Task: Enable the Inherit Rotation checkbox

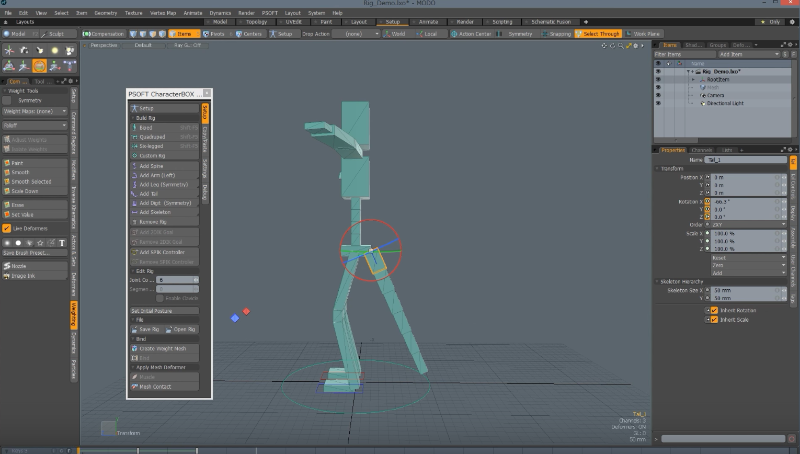Action: pyautogui.click(x=714, y=310)
